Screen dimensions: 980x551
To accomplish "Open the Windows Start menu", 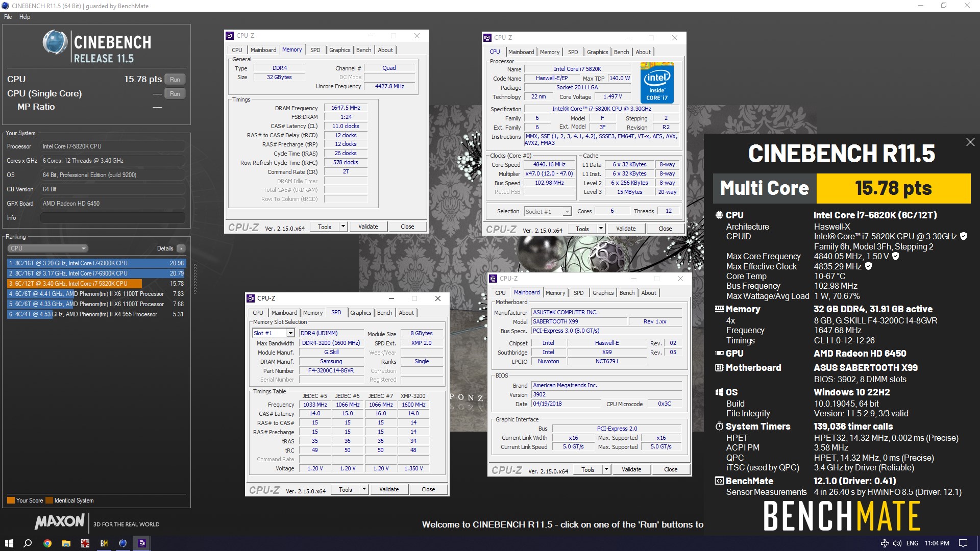I will click(9, 543).
